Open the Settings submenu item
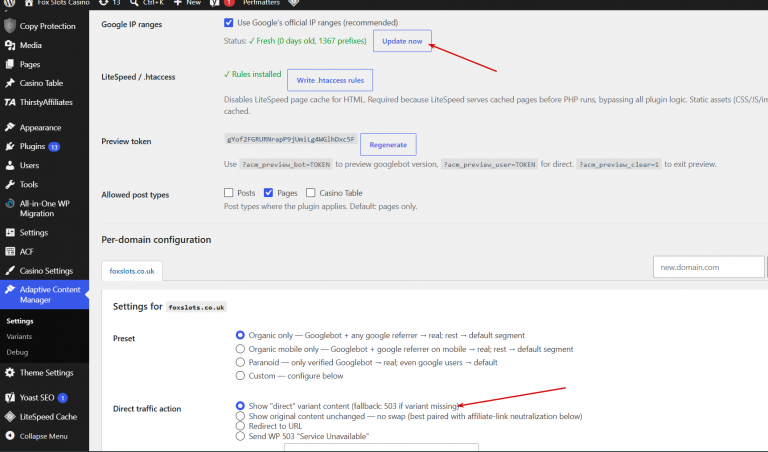This screenshot has height=452, width=768. pos(20,321)
